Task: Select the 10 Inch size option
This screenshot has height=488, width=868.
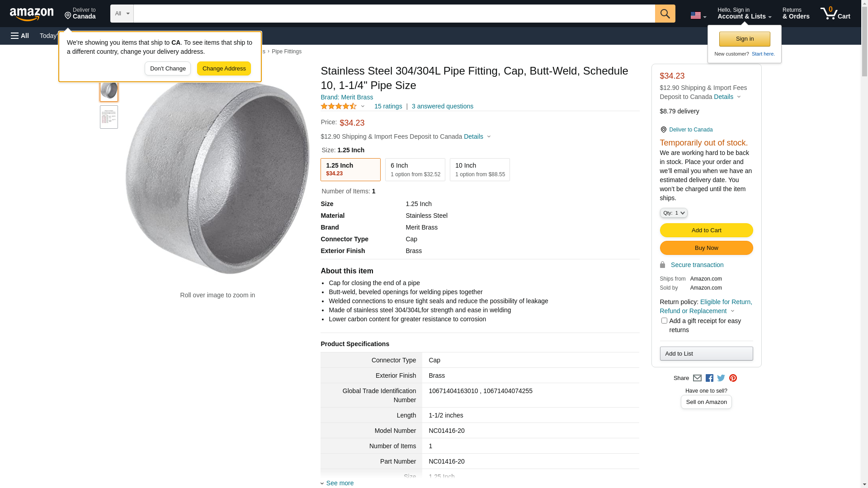Action: click(480, 169)
